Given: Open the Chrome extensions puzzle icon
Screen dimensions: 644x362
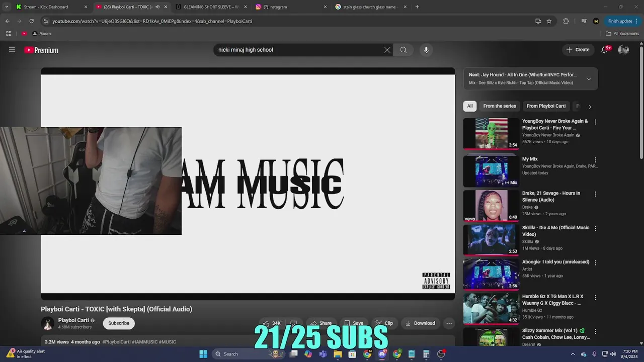Looking at the screenshot, I should 566,21.
